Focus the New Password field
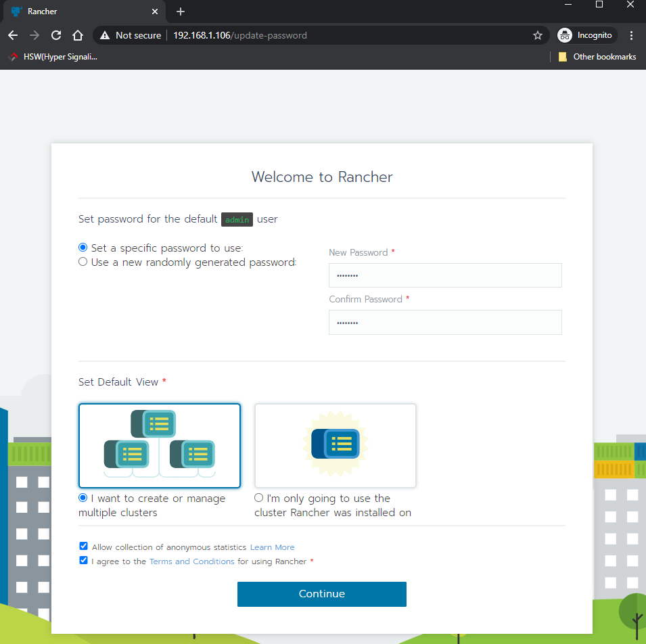Image resolution: width=646 pixels, height=644 pixels. (445, 275)
